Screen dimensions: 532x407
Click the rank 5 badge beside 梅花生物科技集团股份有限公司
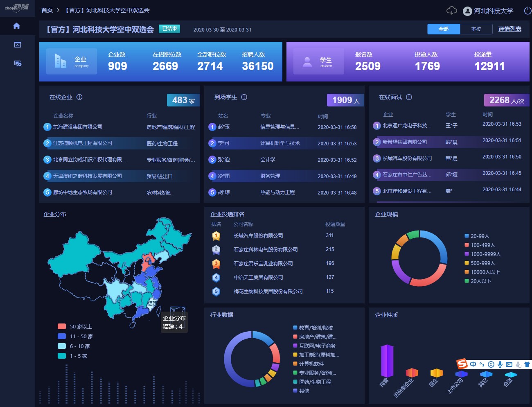pos(216,292)
